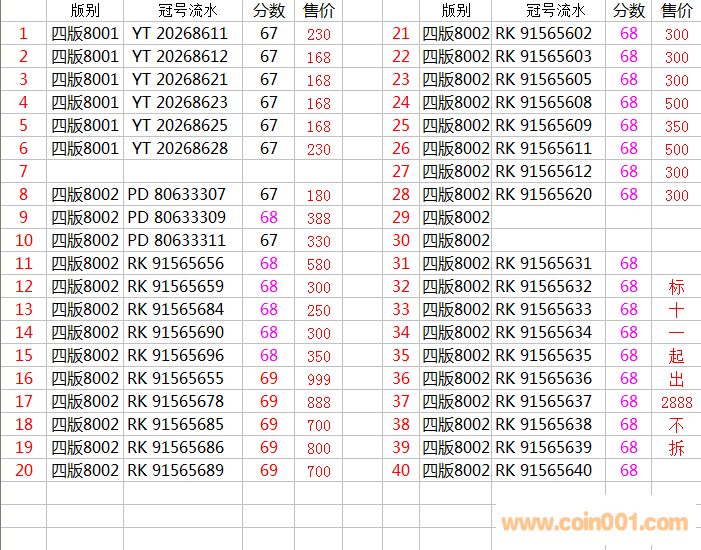This screenshot has width=701, height=550.
Task: Click the price cell showing 2888
Action: tap(677, 402)
